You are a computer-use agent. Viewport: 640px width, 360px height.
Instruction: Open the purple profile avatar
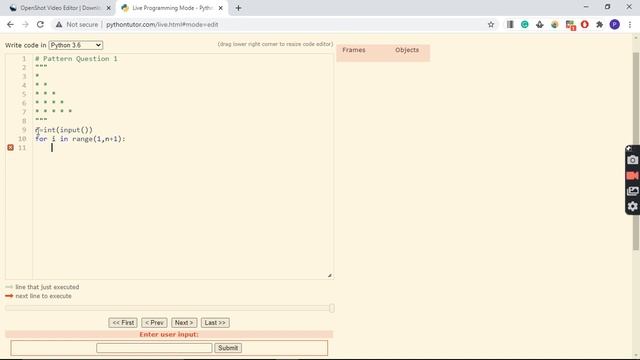615,24
